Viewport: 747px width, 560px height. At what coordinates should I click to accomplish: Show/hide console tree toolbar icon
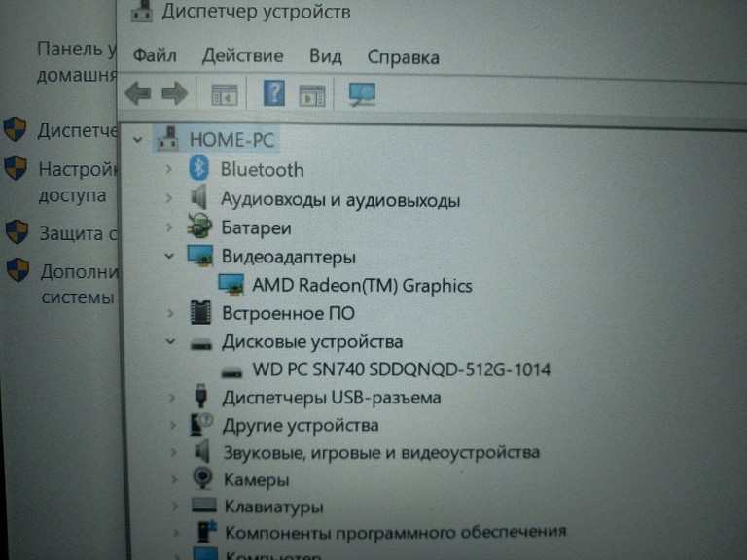(x=225, y=94)
